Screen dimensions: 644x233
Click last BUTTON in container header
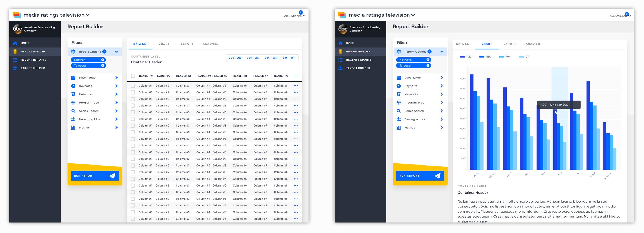tap(289, 58)
